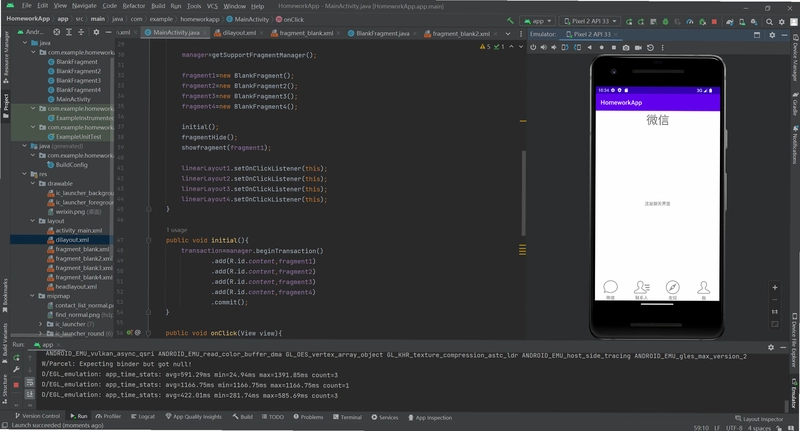Open emulator extended controls three-dot menu
This screenshot has width=800, height=431.
pos(663,47)
